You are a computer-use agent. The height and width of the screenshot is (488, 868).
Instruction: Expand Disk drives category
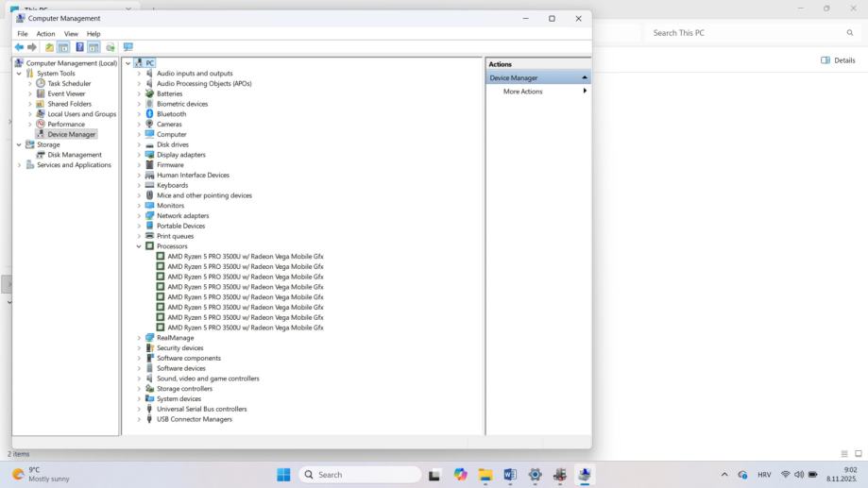139,144
